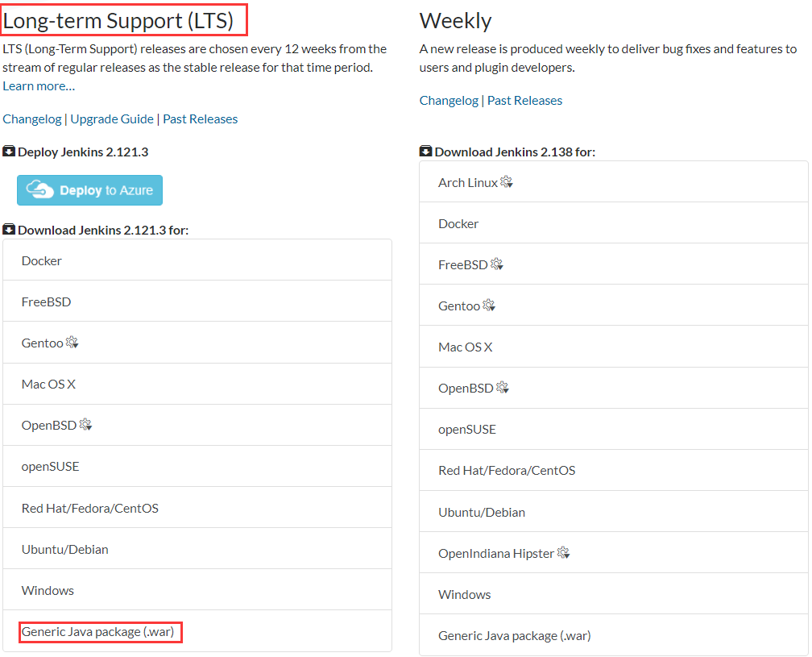
Task: Click the Long-term Support (LTS) heading
Action: click(x=118, y=21)
